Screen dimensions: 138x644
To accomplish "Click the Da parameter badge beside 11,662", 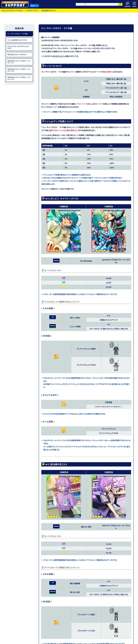I will (64, 544).
